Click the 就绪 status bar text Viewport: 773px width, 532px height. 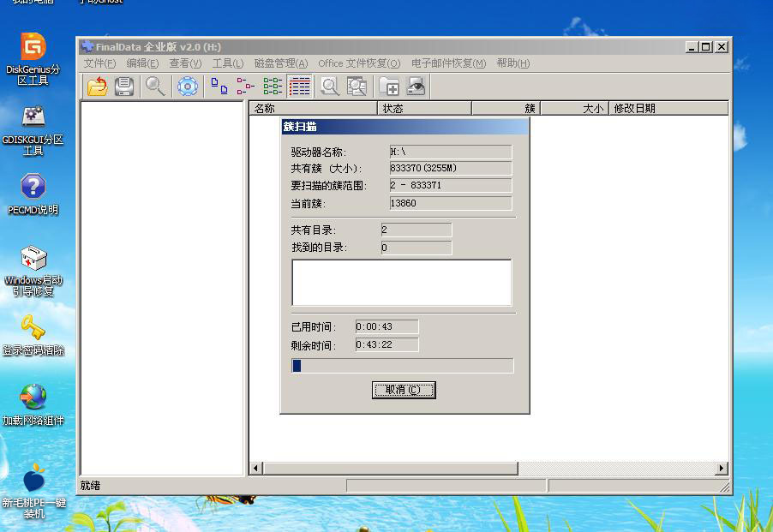(x=90, y=486)
